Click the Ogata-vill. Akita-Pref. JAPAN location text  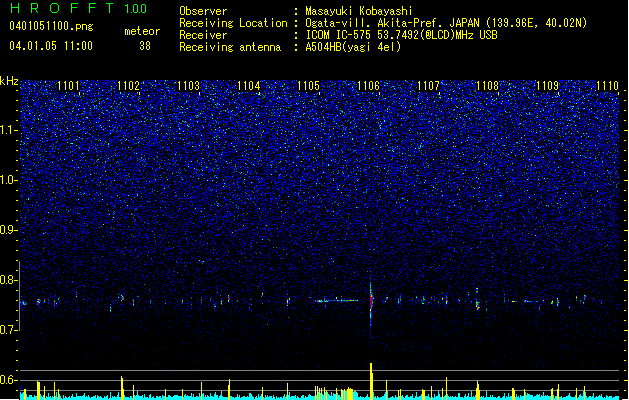click(x=446, y=23)
